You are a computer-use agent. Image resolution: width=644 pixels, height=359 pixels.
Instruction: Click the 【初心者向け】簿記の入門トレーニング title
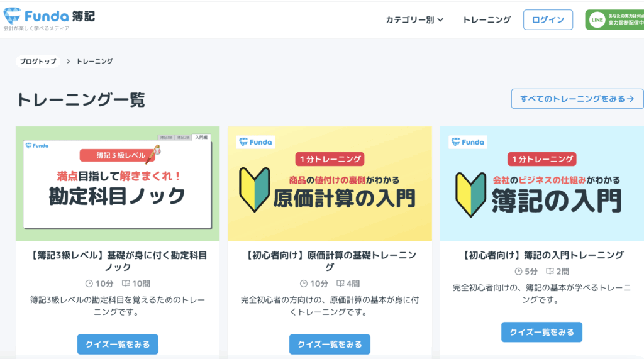(x=543, y=255)
